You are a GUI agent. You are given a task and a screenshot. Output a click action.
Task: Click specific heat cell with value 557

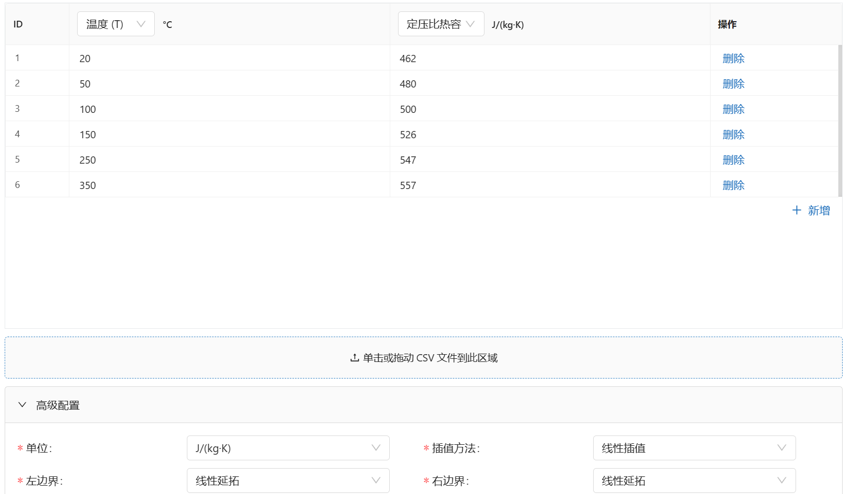point(550,185)
